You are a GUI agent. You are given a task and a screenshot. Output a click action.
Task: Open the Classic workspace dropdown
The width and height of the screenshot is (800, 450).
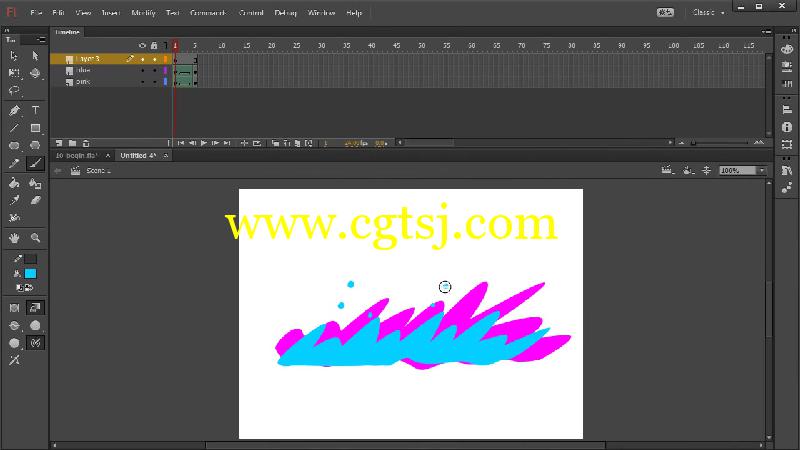click(708, 12)
